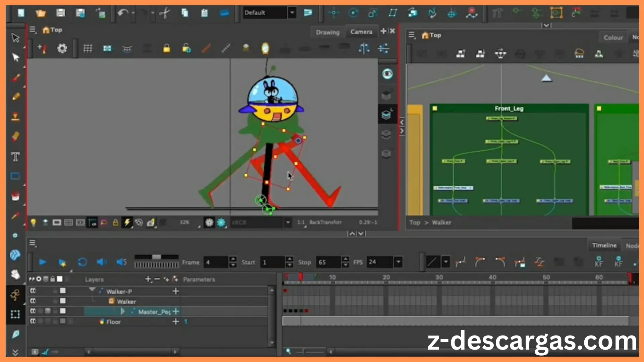Toggle the light bulb icon in Camera bottom bar
This screenshot has width=644, height=362.
[x=33, y=223]
